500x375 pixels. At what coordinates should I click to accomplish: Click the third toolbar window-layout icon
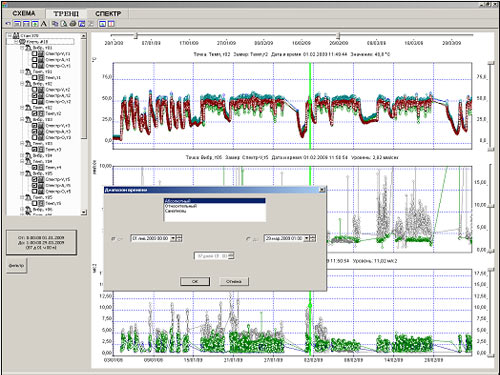click(x=26, y=24)
